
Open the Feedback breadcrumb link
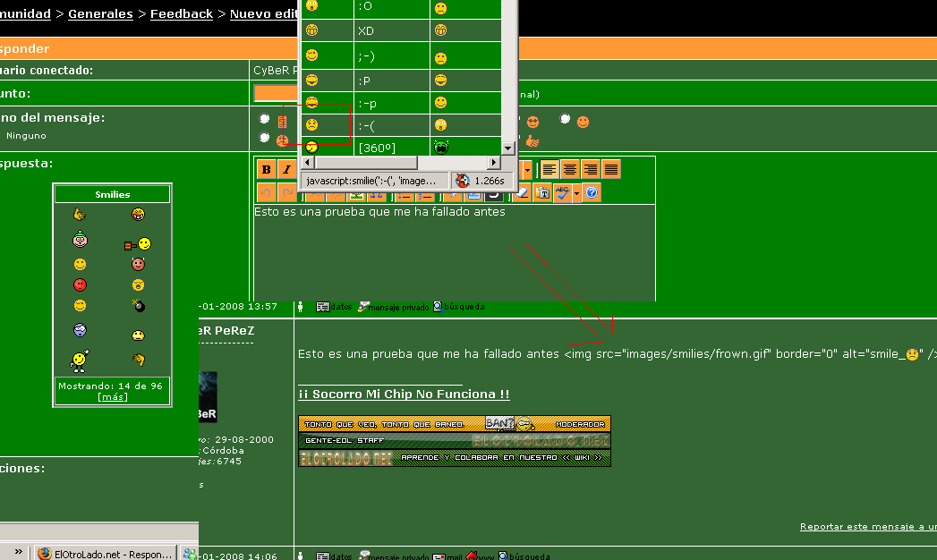coord(182,13)
